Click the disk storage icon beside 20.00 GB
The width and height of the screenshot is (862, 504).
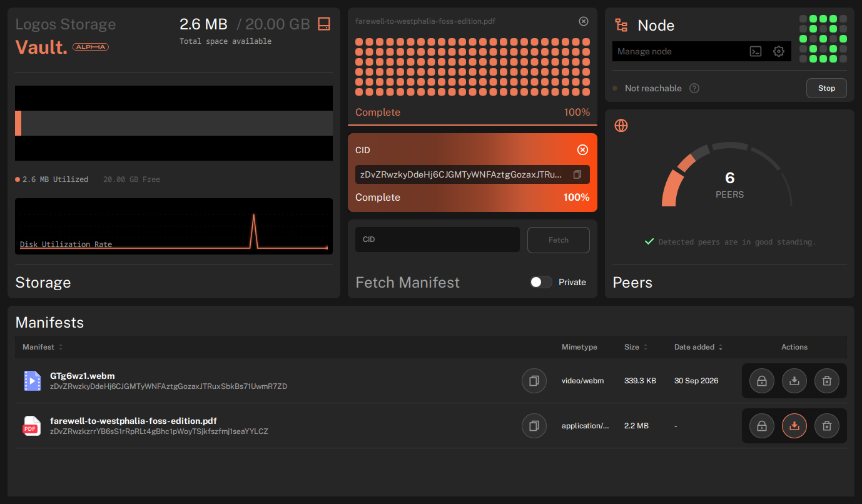[x=324, y=24]
